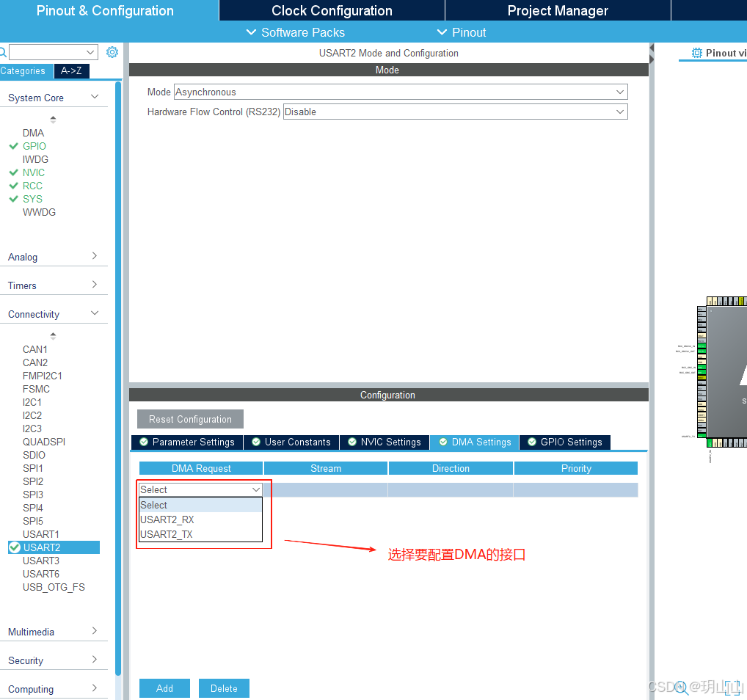Image resolution: width=747 pixels, height=700 pixels.
Task: Collapse the System Core category
Action: coord(95,97)
